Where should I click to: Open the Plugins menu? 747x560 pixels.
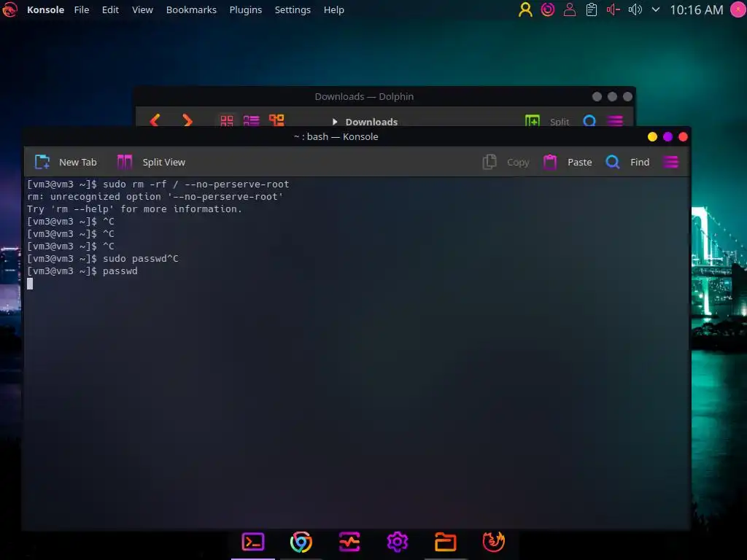[x=245, y=9]
